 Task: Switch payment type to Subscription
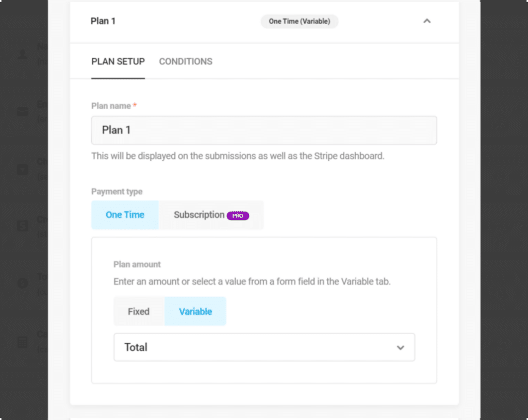click(x=199, y=215)
